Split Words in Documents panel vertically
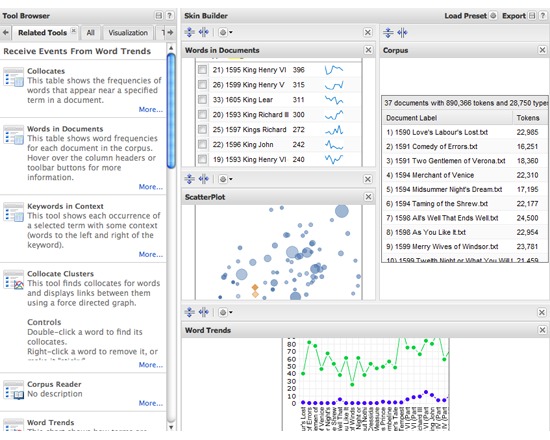The image size is (550, 440). 189,32
